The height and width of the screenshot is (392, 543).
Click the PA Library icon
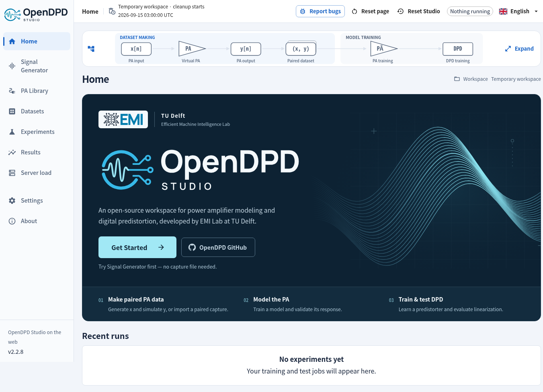[12, 91]
